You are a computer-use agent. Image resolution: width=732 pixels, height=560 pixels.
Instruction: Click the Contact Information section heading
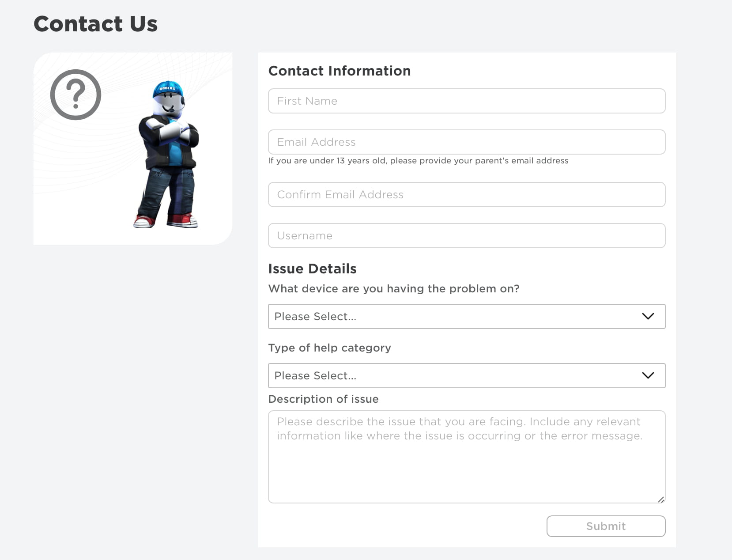pyautogui.click(x=340, y=71)
